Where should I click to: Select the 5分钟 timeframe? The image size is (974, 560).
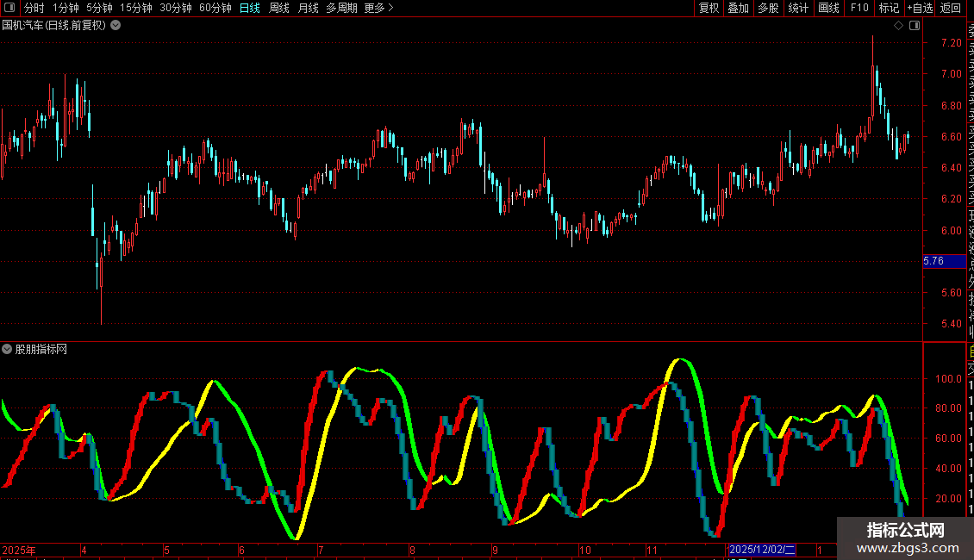click(x=99, y=8)
